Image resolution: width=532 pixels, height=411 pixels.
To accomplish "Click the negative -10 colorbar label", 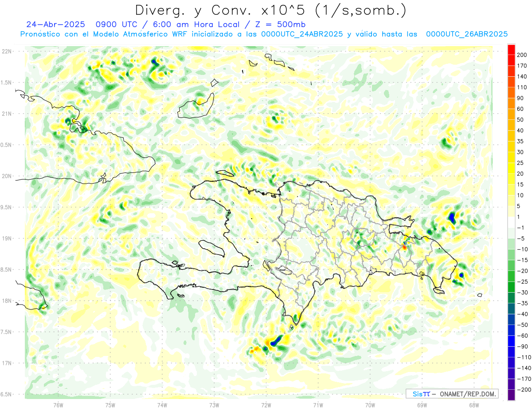I will tap(524, 250).
